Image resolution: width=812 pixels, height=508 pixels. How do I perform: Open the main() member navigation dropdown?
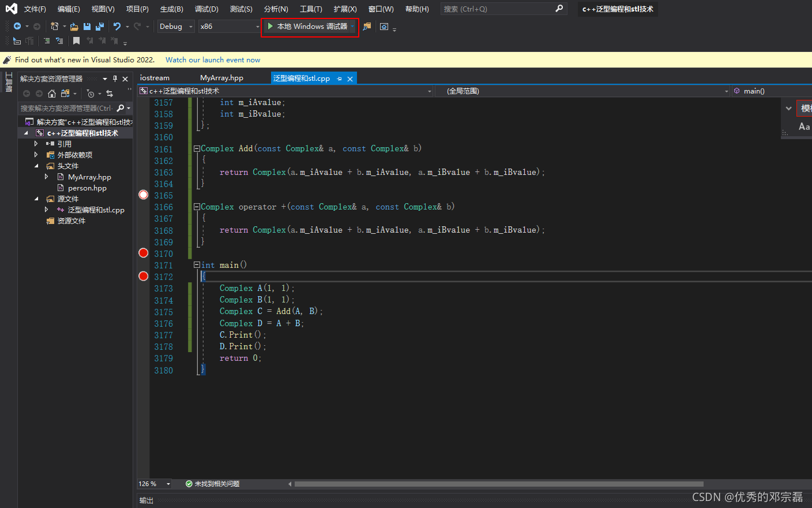[x=772, y=91]
